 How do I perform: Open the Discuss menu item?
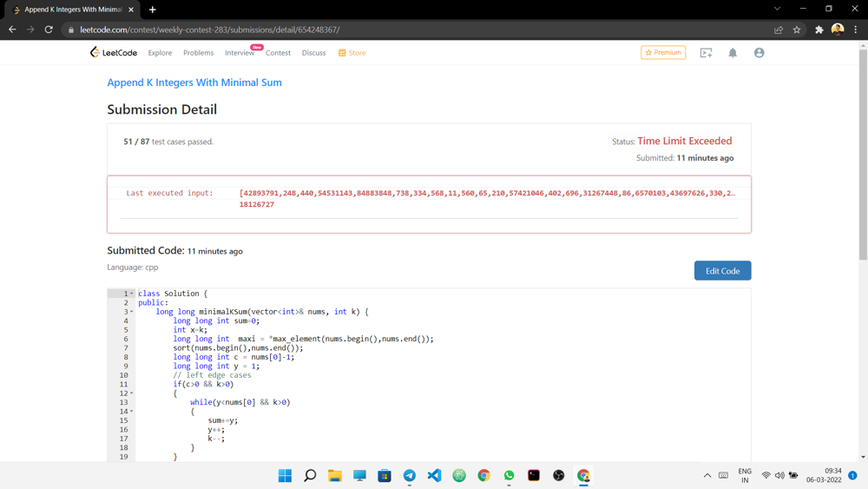pos(314,53)
